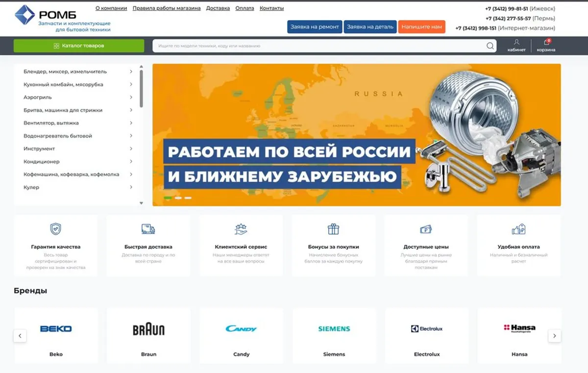This screenshot has width=588, height=373.
Task: Select the third banner slide indicator
Action: pos(188,198)
